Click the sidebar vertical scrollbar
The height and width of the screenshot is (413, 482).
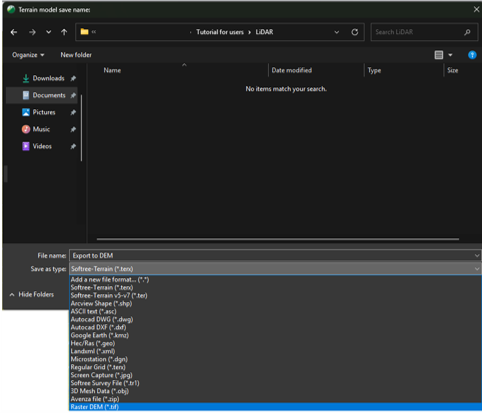pos(81,128)
